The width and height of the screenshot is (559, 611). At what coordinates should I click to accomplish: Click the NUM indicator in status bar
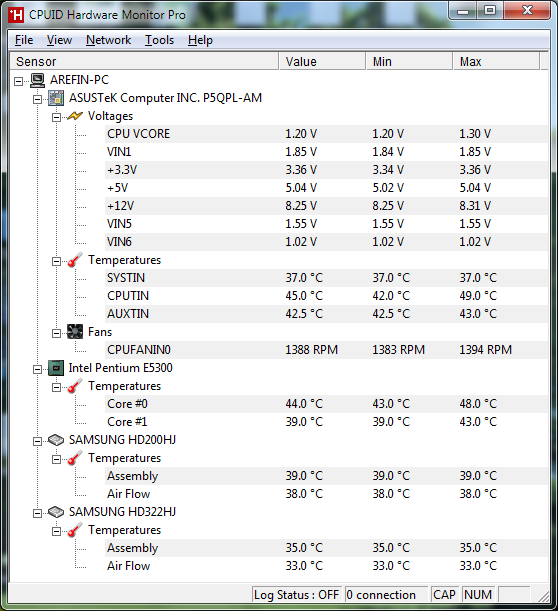coord(478,595)
